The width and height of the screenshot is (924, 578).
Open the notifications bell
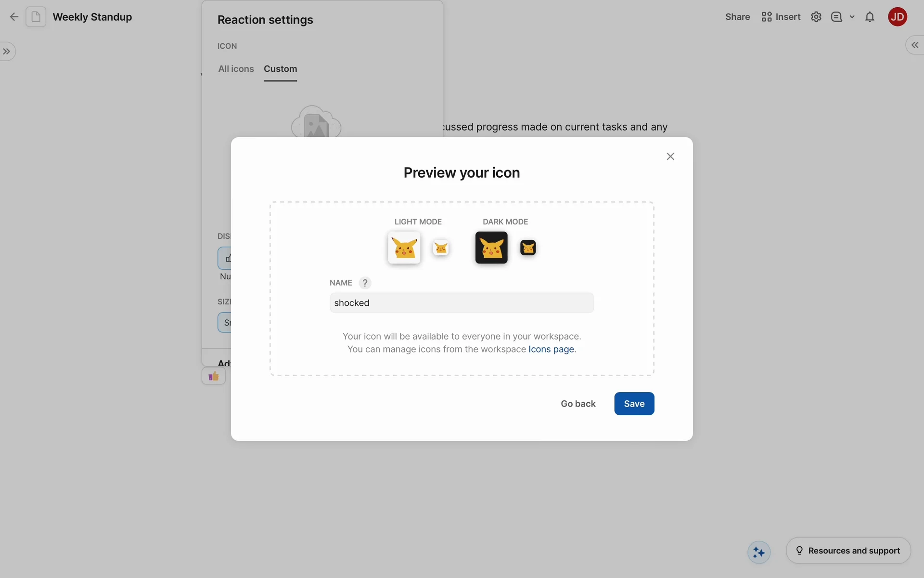870,17
